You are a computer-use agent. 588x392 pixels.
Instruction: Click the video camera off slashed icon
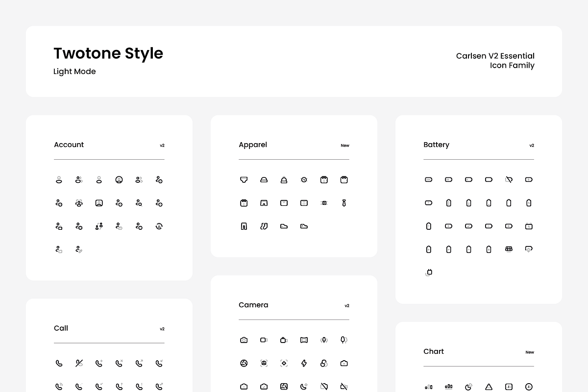pyautogui.click(x=344, y=386)
